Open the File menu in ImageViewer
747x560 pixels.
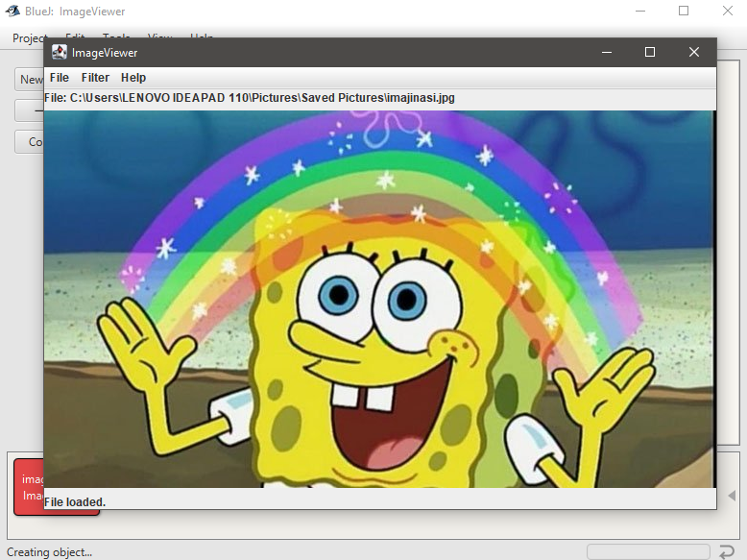click(60, 78)
